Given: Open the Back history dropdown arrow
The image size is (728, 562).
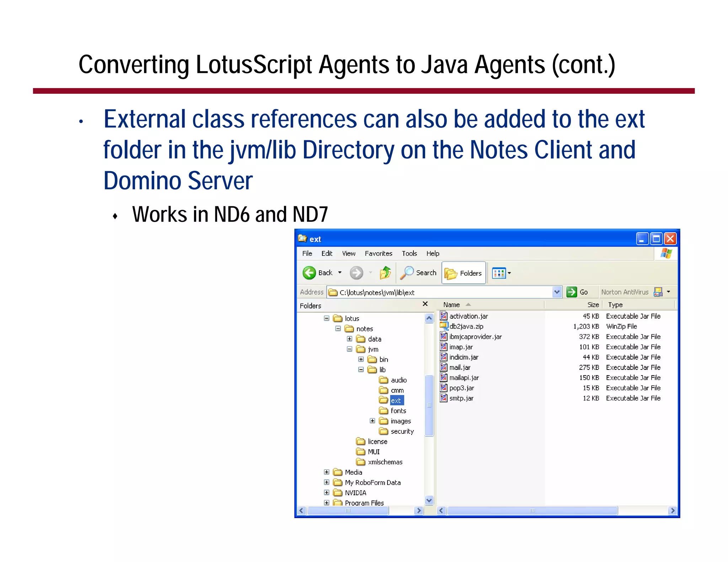Looking at the screenshot, I should coord(340,273).
